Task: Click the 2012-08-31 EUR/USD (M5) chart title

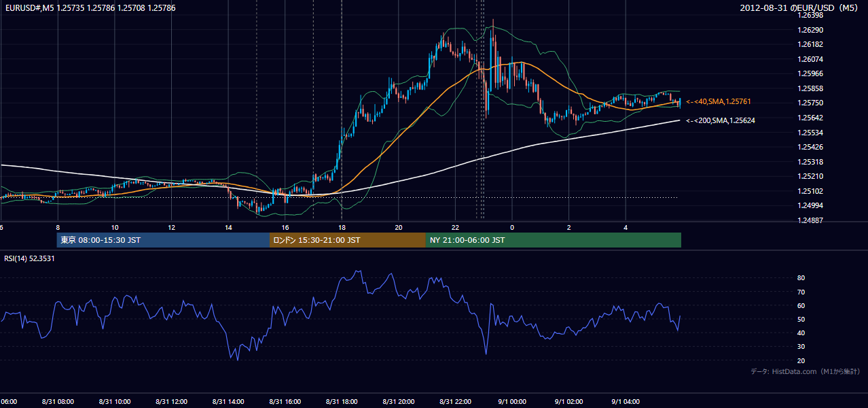Action: coord(800,7)
